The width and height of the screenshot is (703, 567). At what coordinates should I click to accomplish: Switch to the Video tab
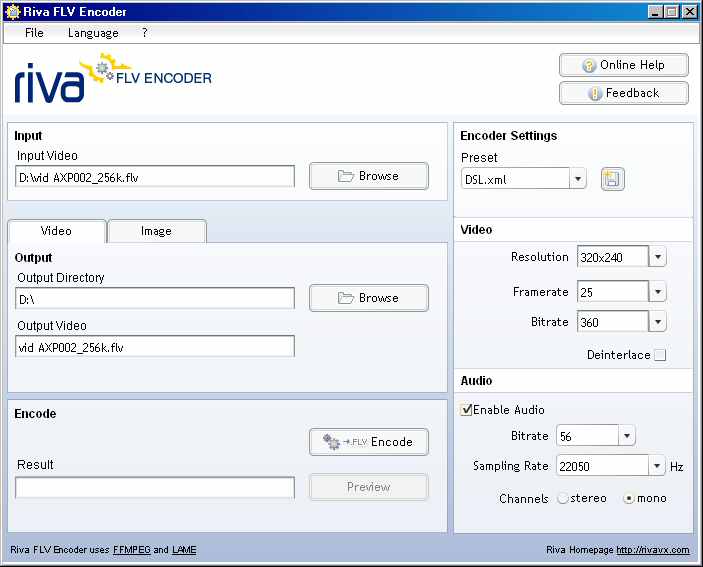pyautogui.click(x=56, y=231)
